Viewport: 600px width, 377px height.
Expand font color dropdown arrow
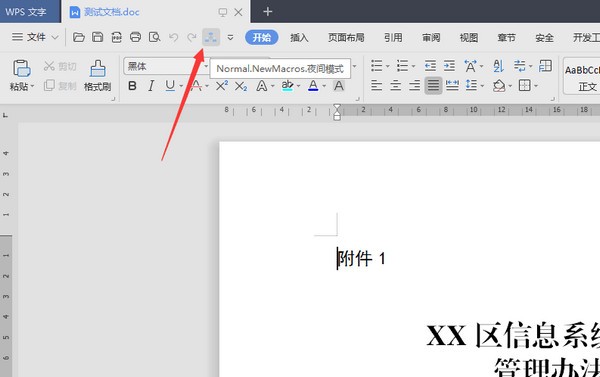pos(324,86)
